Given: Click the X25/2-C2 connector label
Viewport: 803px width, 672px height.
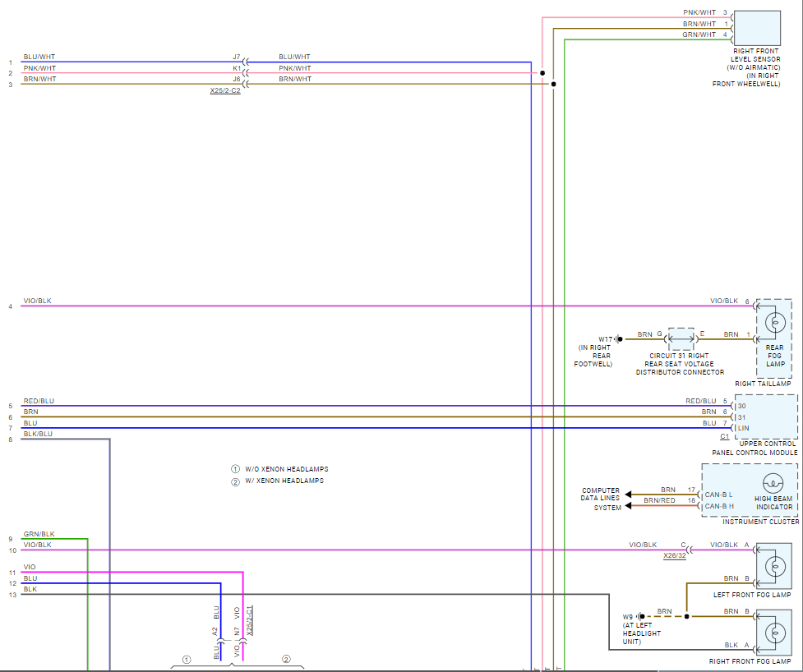Looking at the screenshot, I should coord(224,90).
